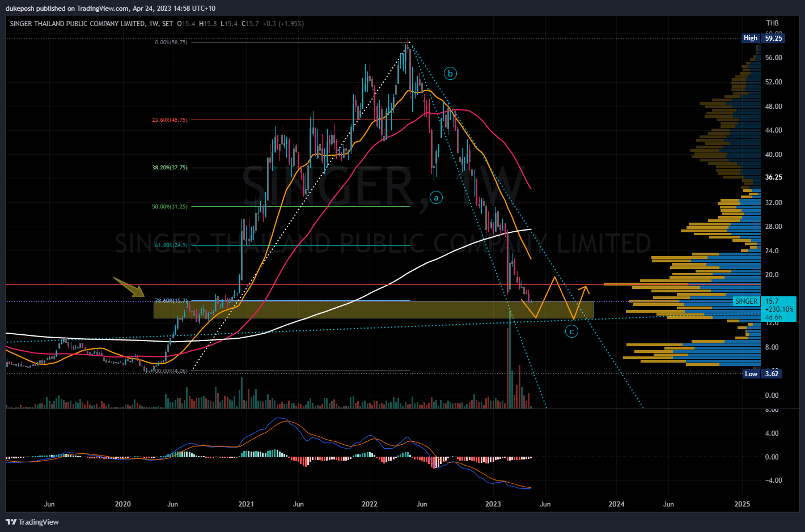Viewport: 805px width, 532px height.
Task: Click the 36.25 price scale label
Action: pos(773,177)
